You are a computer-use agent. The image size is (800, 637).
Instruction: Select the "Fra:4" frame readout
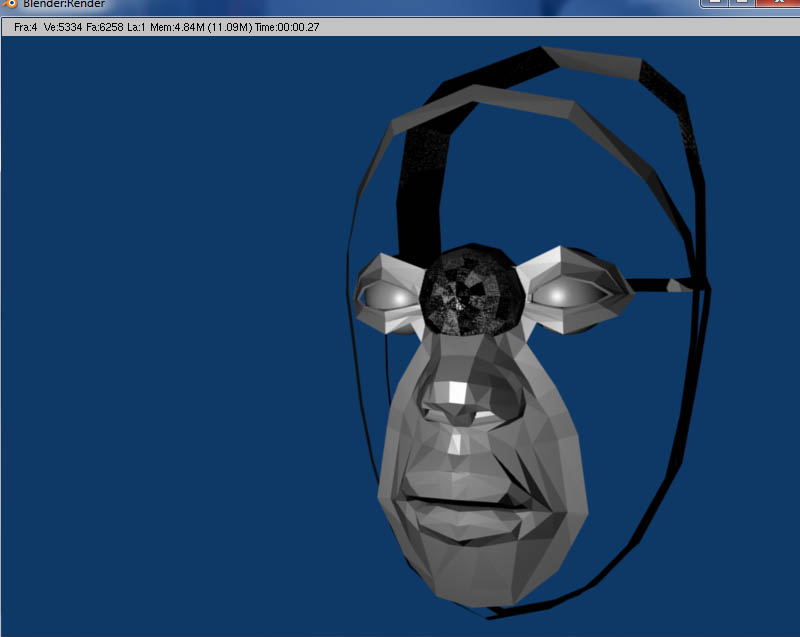26,27
